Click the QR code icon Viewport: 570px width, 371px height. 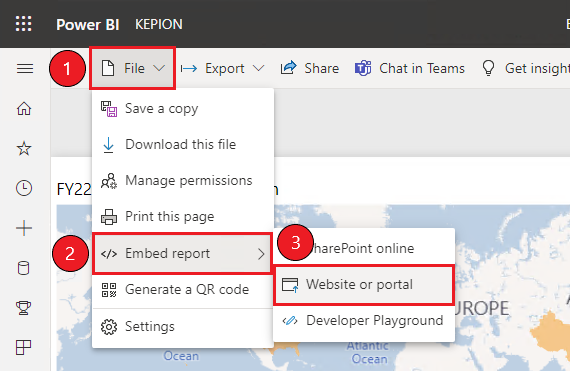click(109, 290)
